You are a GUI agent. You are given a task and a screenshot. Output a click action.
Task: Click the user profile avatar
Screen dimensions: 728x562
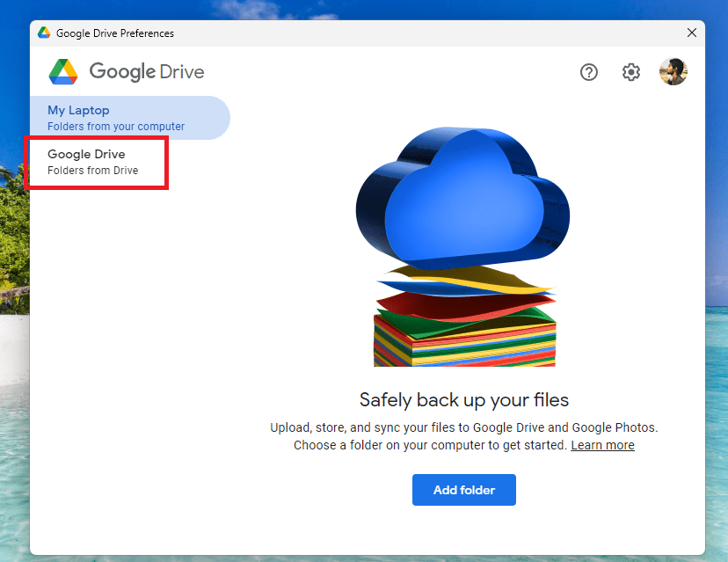[673, 71]
